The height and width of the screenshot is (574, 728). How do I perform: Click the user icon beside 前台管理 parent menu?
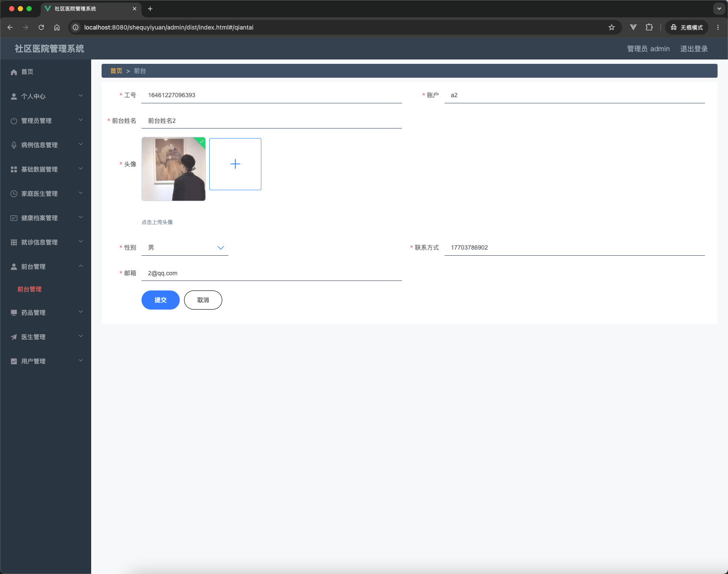[x=14, y=267]
